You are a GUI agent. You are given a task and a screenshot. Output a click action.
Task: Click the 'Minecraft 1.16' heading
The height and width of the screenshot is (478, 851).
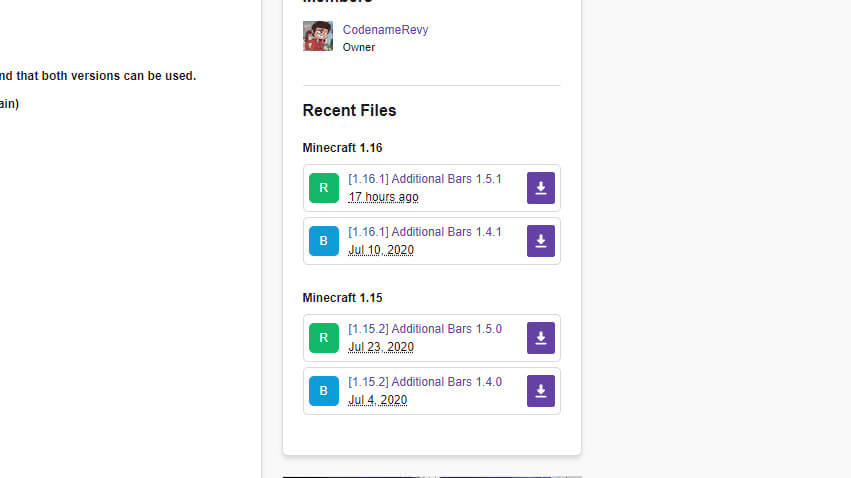tap(342, 148)
